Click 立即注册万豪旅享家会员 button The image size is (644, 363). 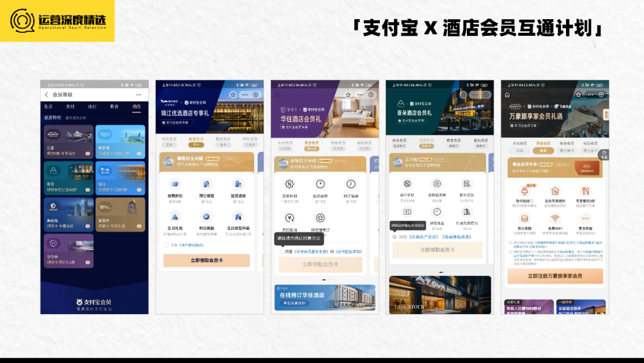coord(555,276)
